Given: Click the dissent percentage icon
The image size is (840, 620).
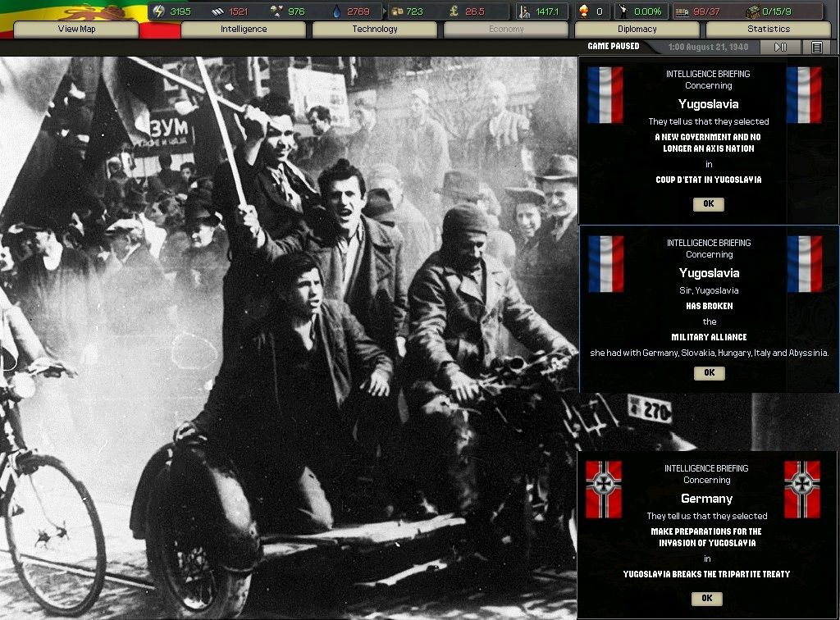Looking at the screenshot, I should click(x=624, y=11).
